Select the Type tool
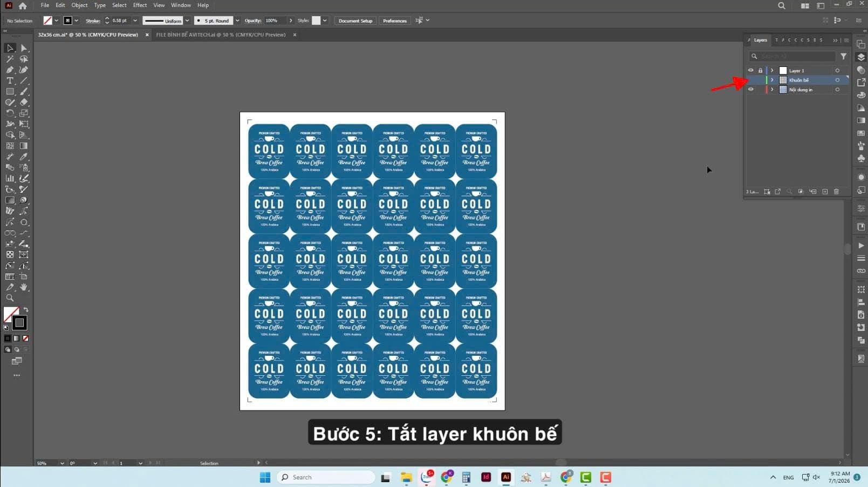This screenshot has width=868, height=487. pos(10,80)
